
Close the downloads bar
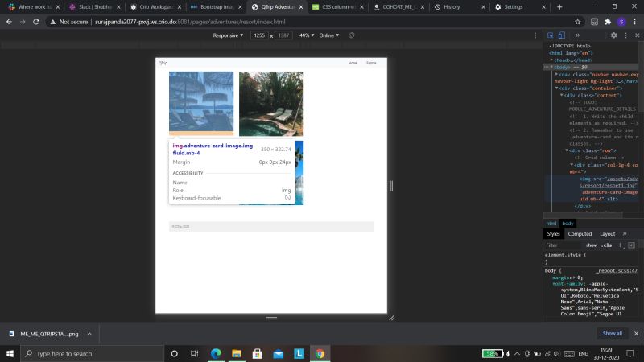tap(636, 333)
